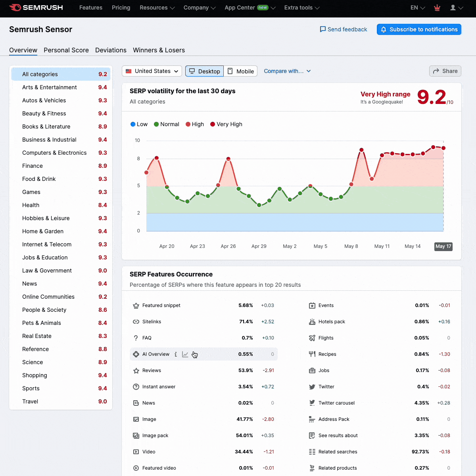
Task: Show AI Overview trend chart icon
Action: point(185,354)
